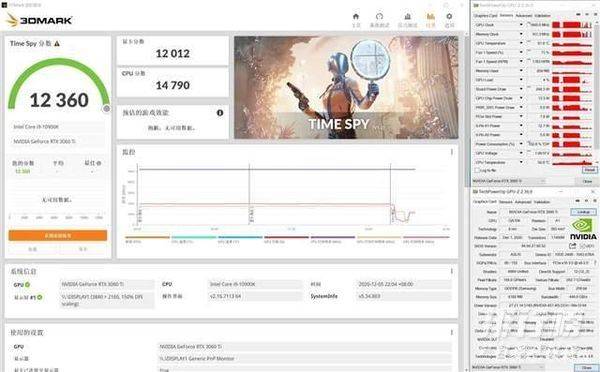The height and width of the screenshot is (372, 600).
Task: Click the Bus Interface question mark in GPU-Z
Action: click(595, 263)
